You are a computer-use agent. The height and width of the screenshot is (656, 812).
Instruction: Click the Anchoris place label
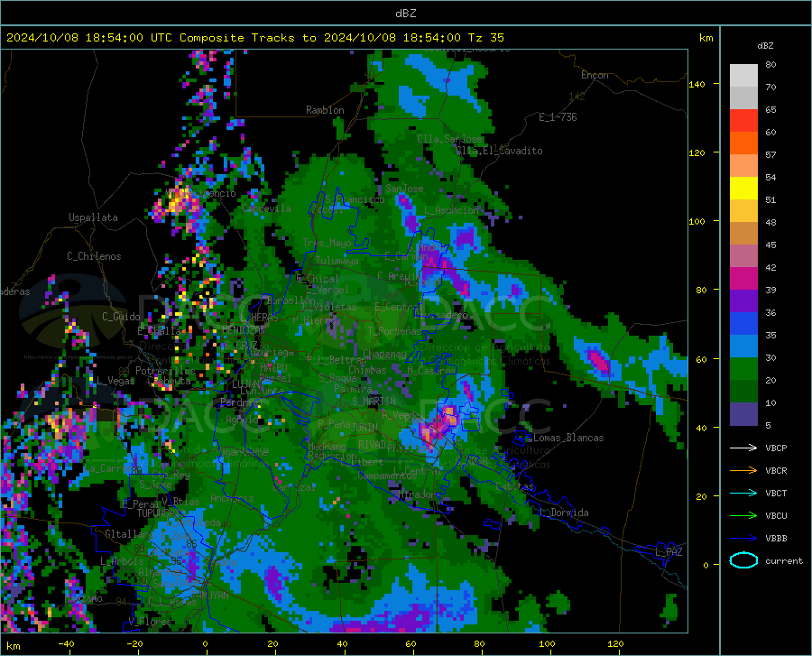pyautogui.click(x=232, y=499)
